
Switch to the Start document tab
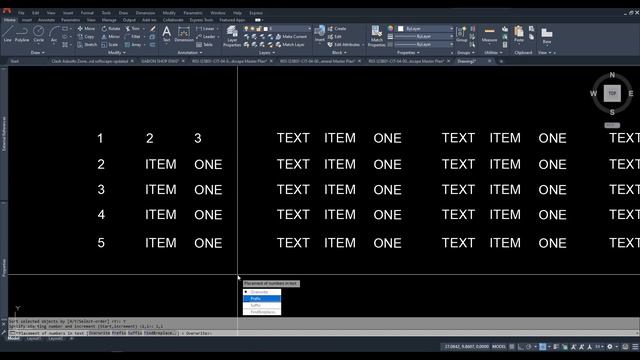point(15,61)
